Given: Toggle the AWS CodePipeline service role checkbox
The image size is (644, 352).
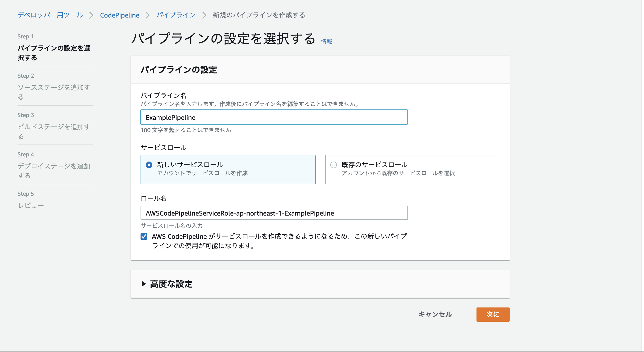Looking at the screenshot, I should coord(144,236).
